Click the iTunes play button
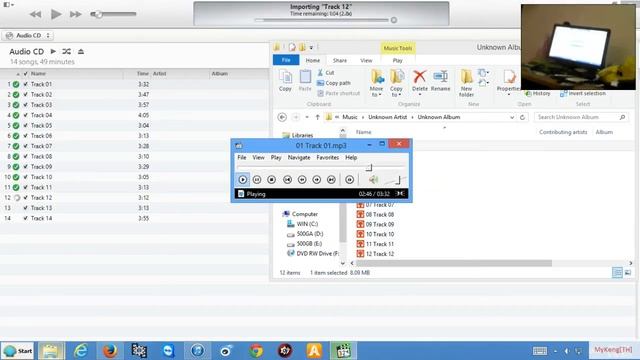Screen dimensions: 640x360 [x=56, y=14]
